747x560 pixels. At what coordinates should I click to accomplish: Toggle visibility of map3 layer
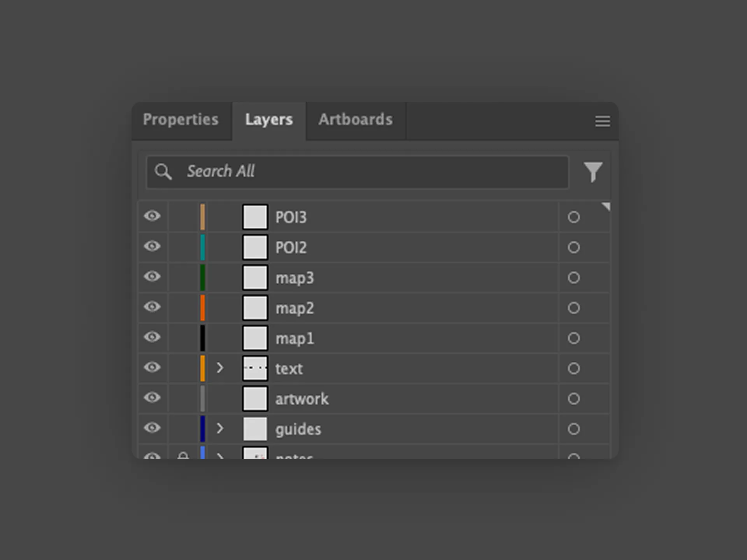(153, 277)
